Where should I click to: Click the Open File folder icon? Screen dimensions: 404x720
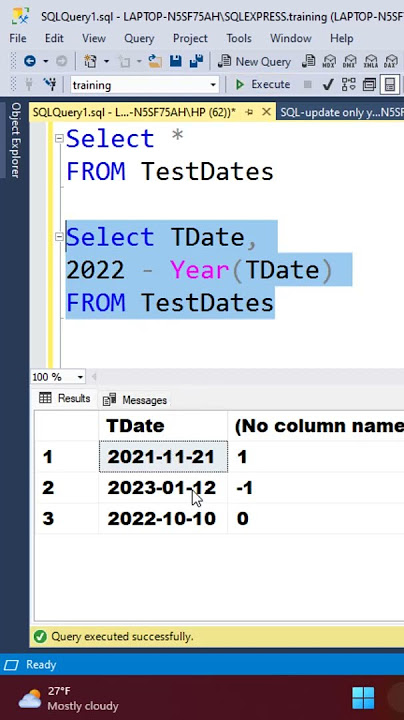point(155,61)
